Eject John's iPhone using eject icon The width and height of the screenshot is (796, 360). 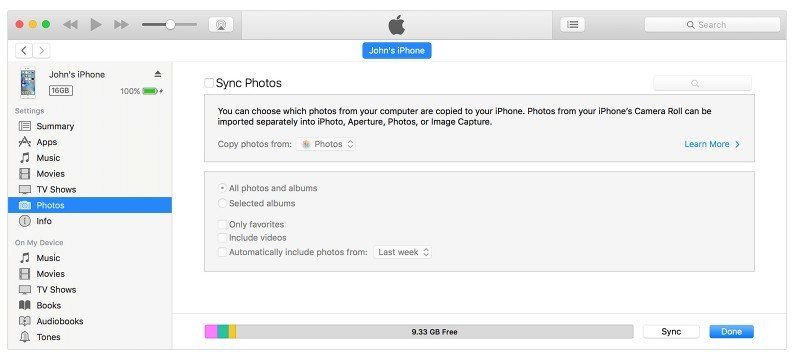pos(158,74)
